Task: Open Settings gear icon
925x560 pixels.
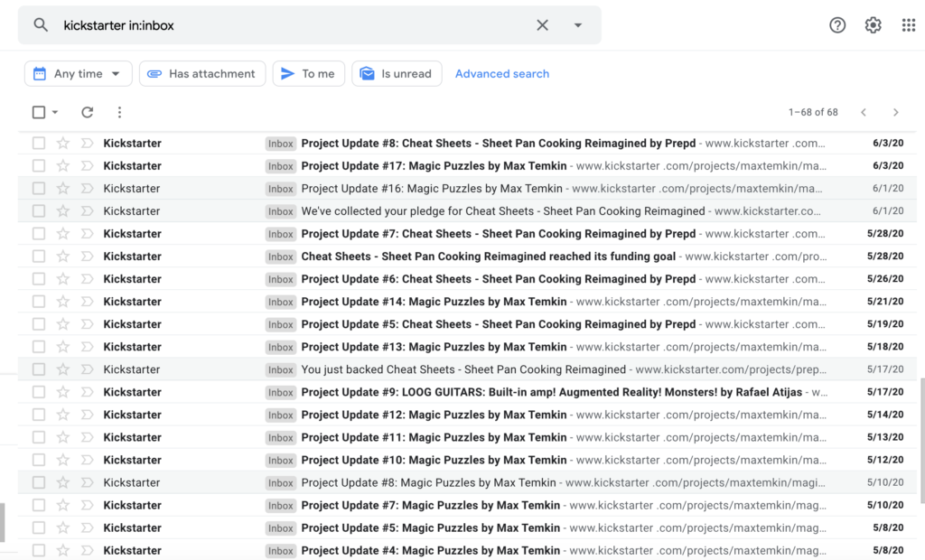Action: [874, 24]
